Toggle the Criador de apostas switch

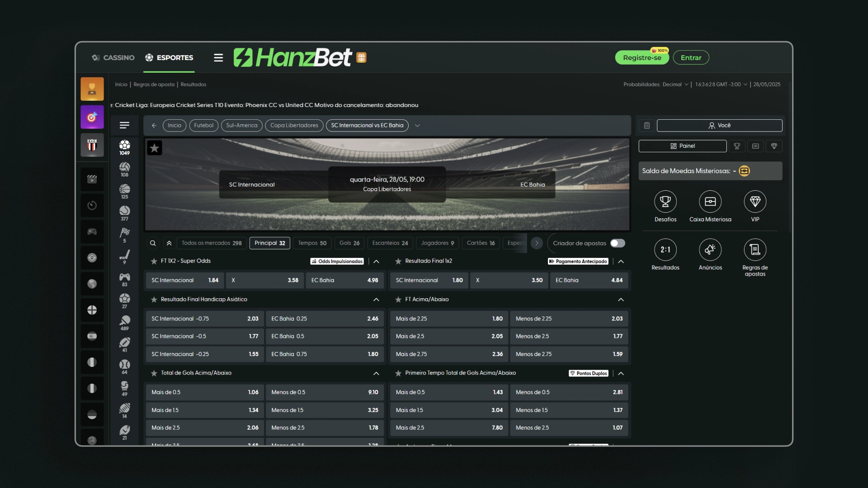pos(618,243)
